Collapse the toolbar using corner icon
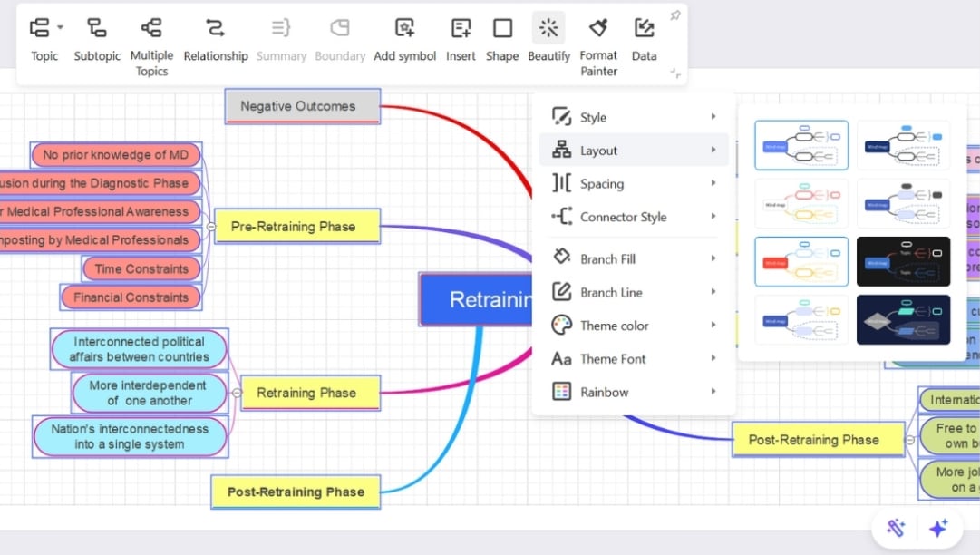Screen dimensions: 980x555 pyautogui.click(x=675, y=73)
